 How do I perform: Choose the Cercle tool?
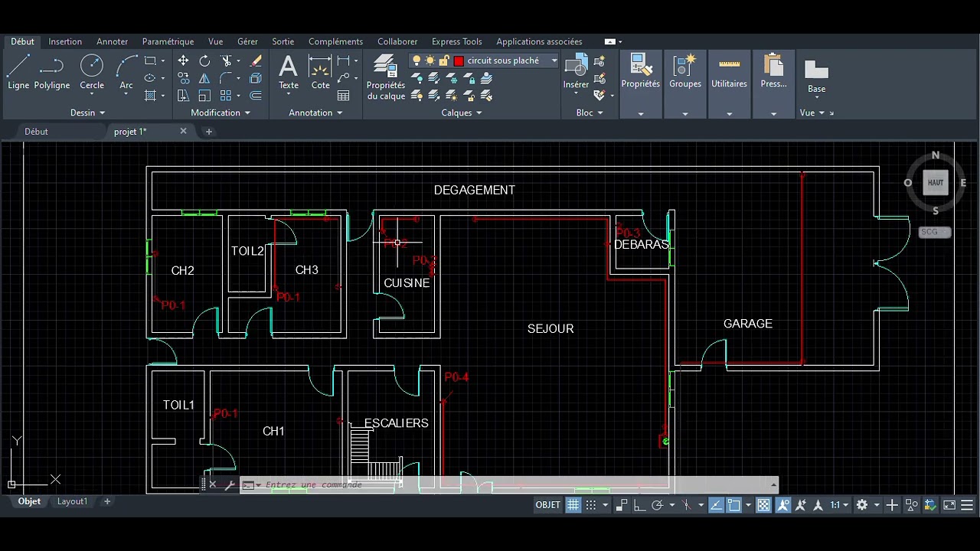pyautogui.click(x=91, y=72)
